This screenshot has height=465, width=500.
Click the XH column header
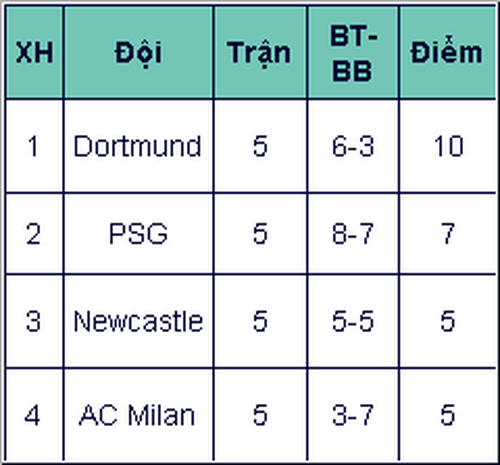tap(34, 52)
